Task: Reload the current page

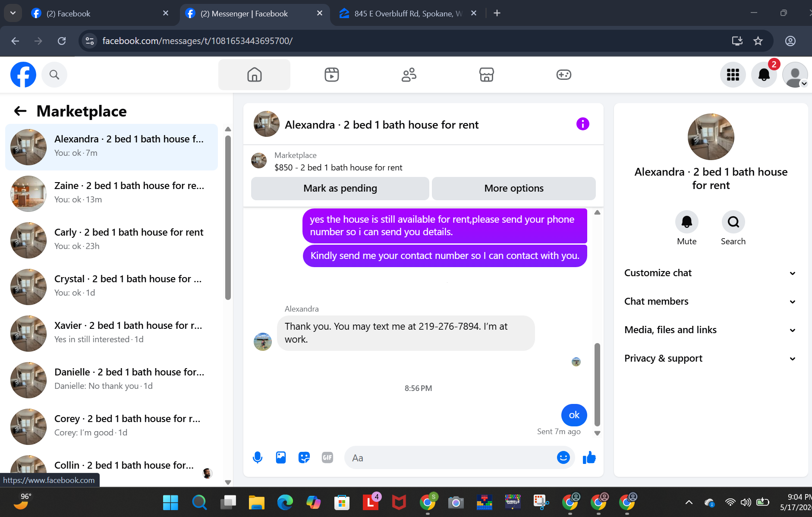Action: click(62, 41)
